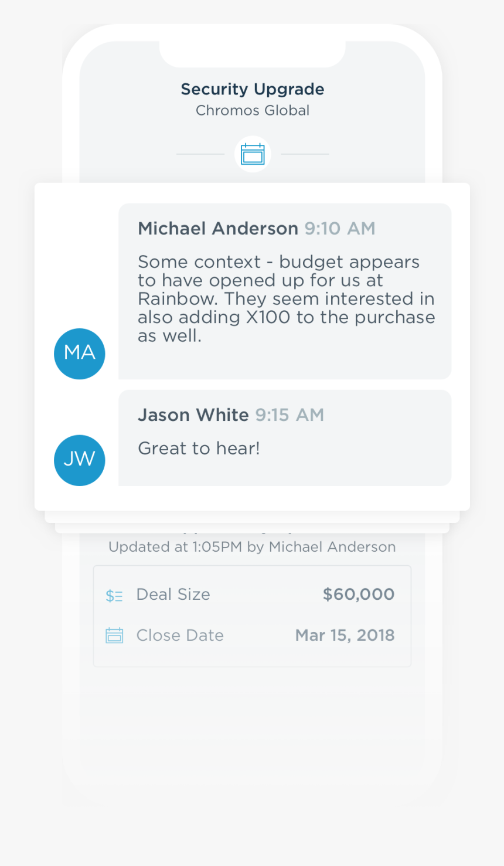Click the 'Updated at 1:05PM' status text

252,547
